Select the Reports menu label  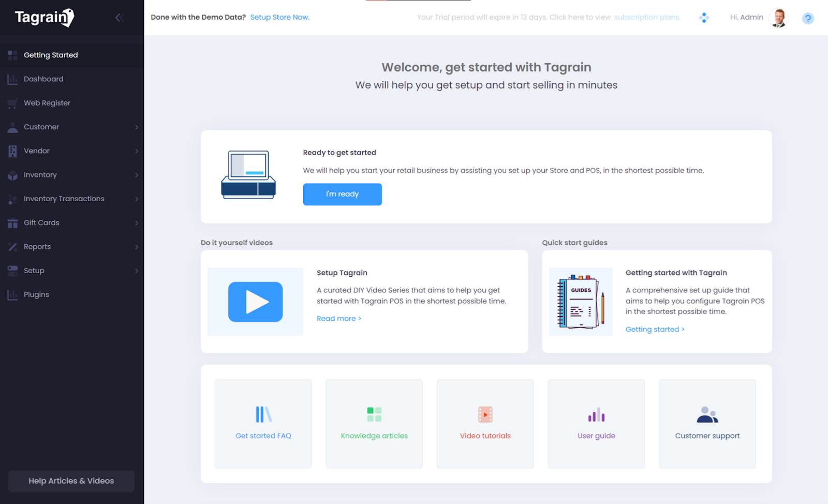coord(37,247)
